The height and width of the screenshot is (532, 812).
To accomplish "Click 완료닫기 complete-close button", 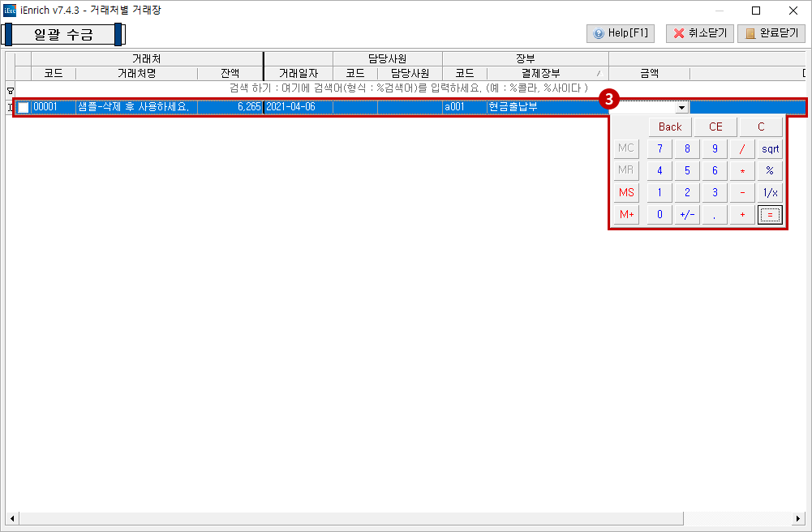I will pyautogui.click(x=771, y=33).
